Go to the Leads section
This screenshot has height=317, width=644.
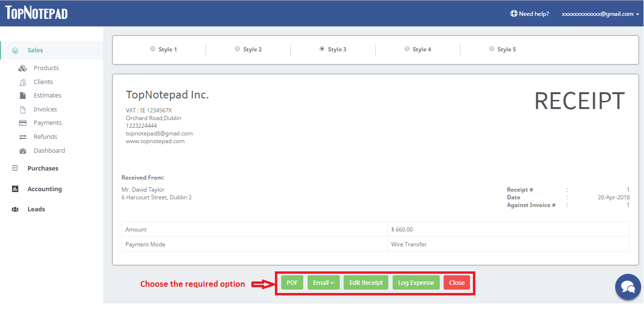[36, 209]
